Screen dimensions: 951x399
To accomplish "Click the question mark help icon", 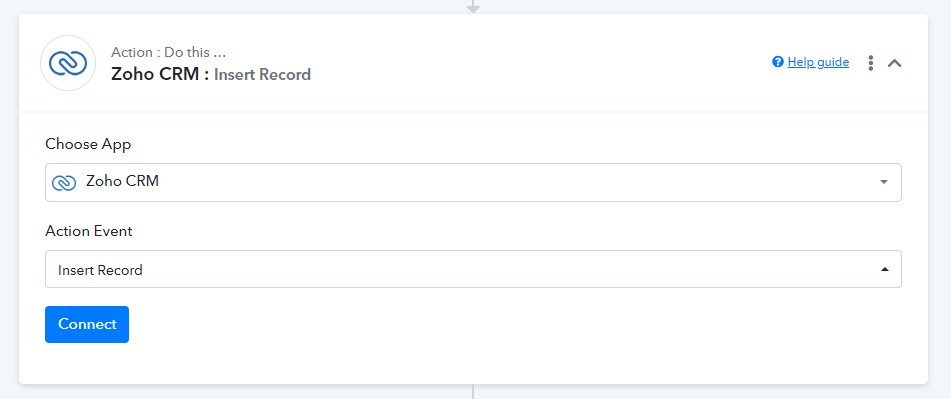I will pyautogui.click(x=778, y=62).
